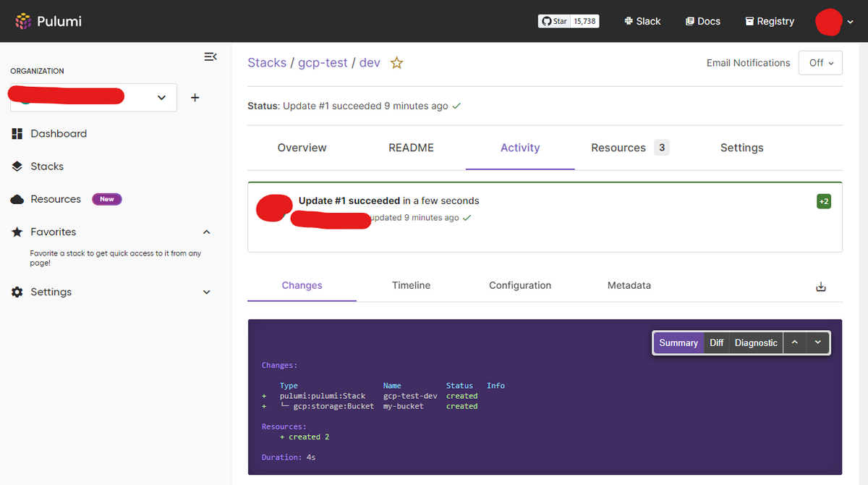Viewport: 868px width, 485px height.
Task: Select the Activity tab
Action: click(x=520, y=148)
